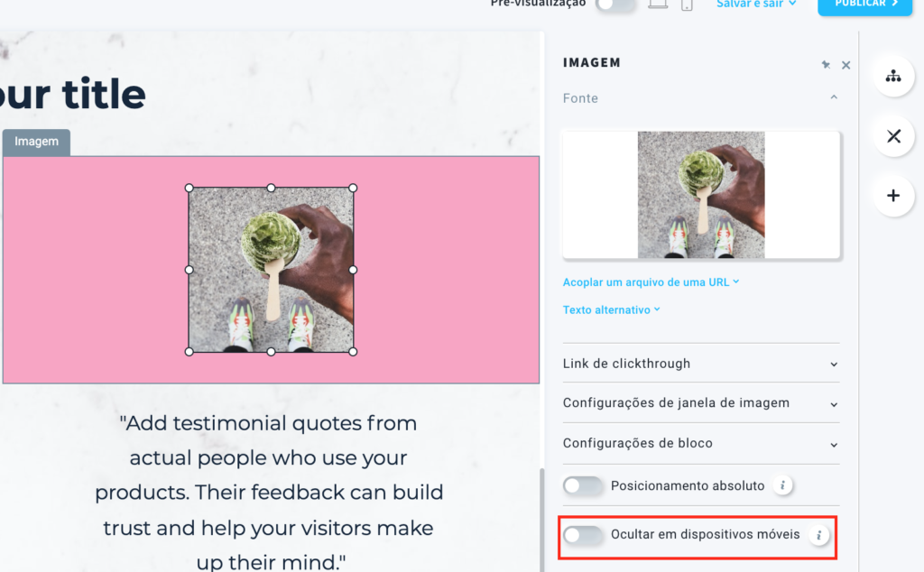The height and width of the screenshot is (572, 924).
Task: Expand Configurações de bloco section
Action: pos(700,443)
